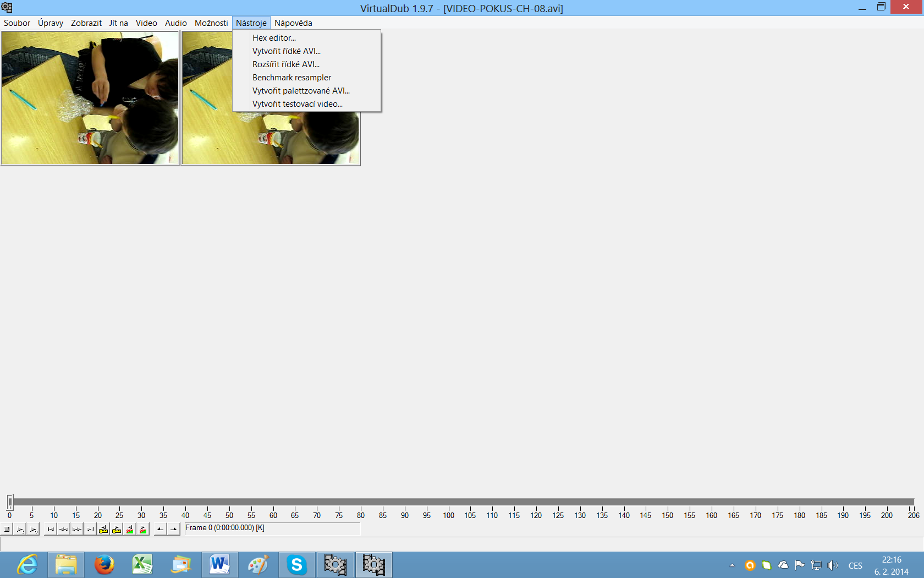Open the Nápověda menu
Image resolution: width=924 pixels, height=578 pixels.
(x=293, y=23)
